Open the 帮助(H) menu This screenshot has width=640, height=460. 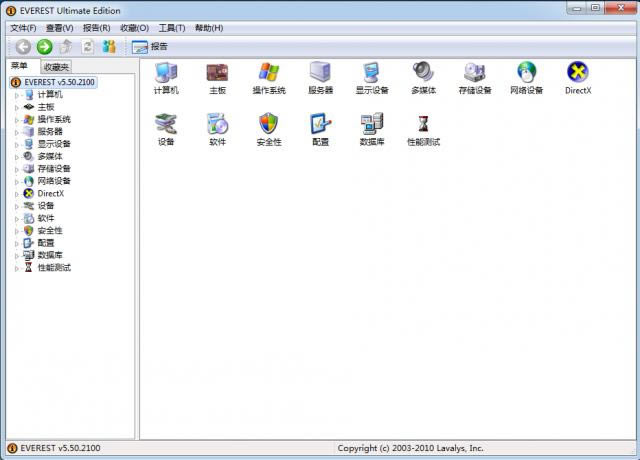[209, 28]
